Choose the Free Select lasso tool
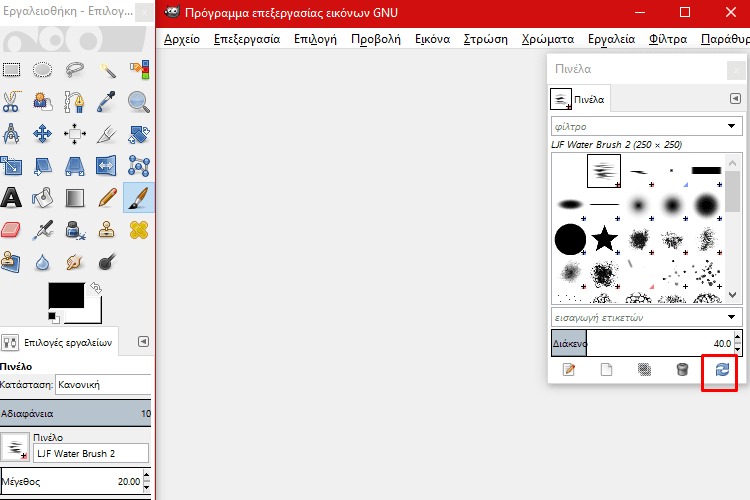Image resolution: width=750 pixels, height=500 pixels. 75,70
